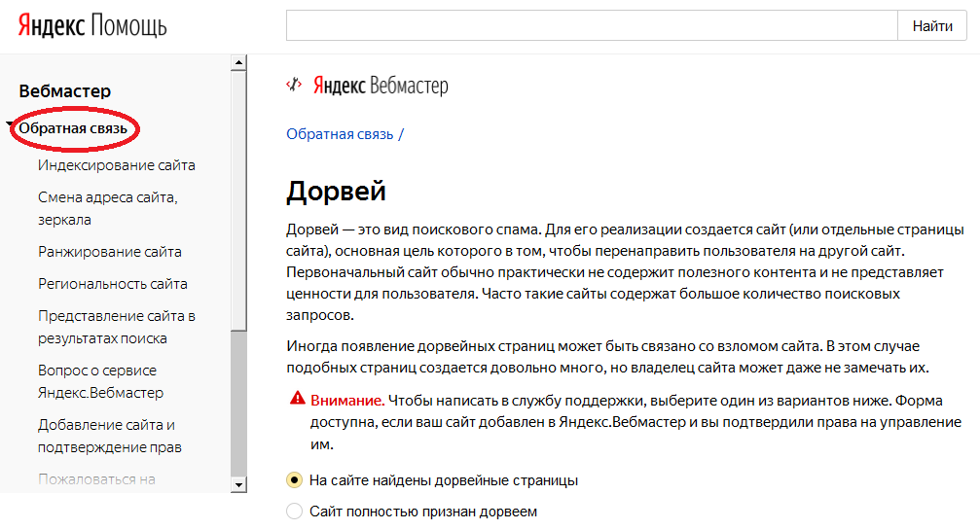Open the Обратная связь sidebar section
980x530 pixels.
[x=73, y=128]
